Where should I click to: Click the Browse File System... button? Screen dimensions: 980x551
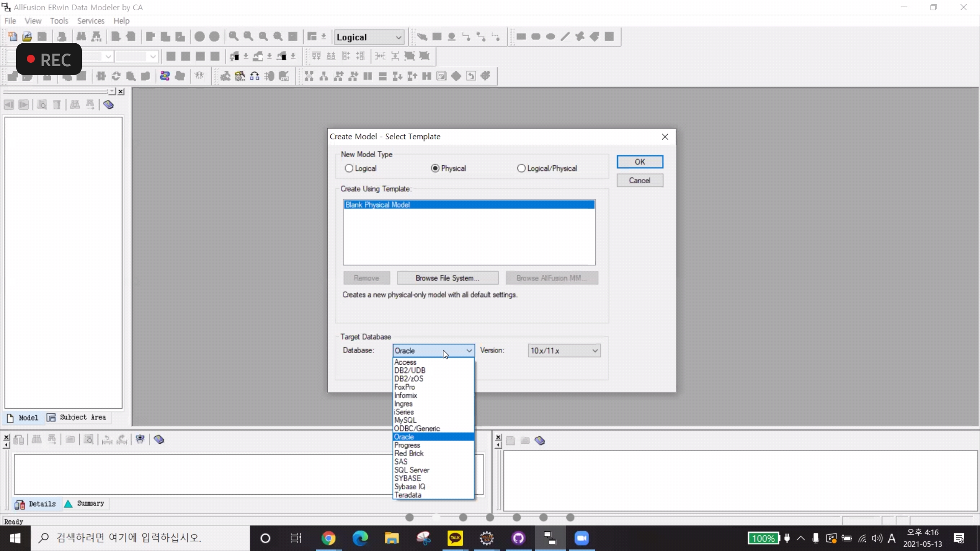click(x=448, y=278)
